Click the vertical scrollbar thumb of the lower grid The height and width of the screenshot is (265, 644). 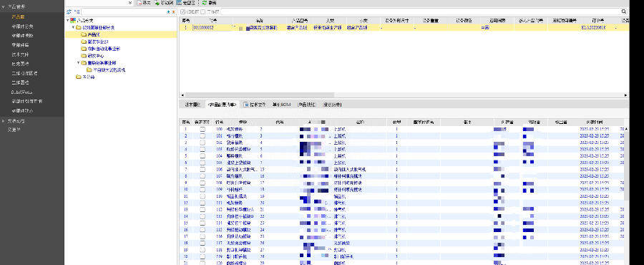[x=626, y=166]
